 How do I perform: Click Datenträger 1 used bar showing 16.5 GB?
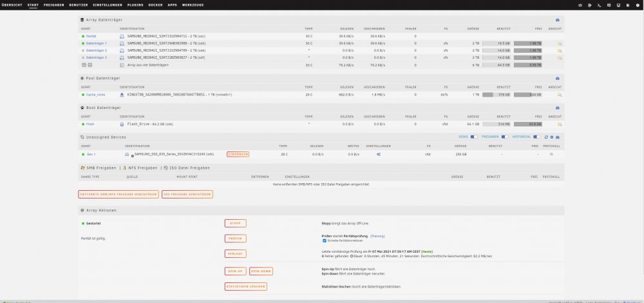pos(497,43)
